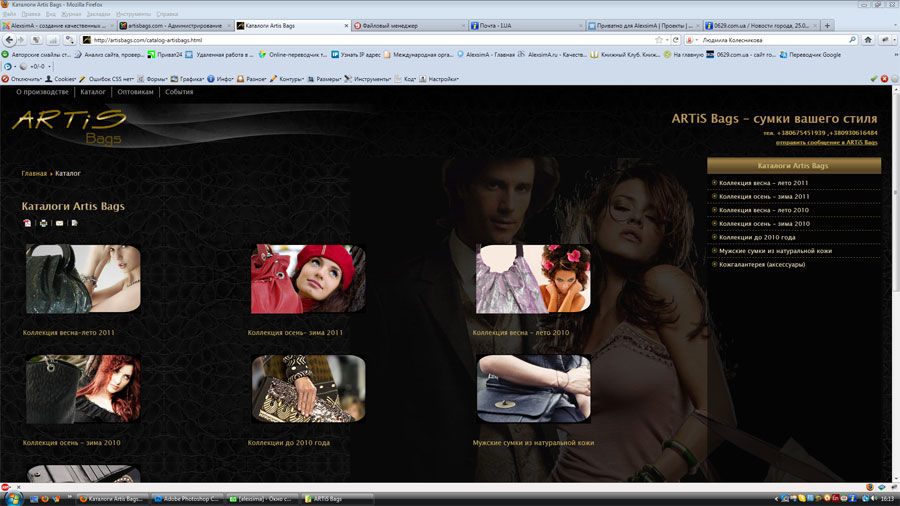Open the Контуры dropdown in developer toolbar

[286, 79]
